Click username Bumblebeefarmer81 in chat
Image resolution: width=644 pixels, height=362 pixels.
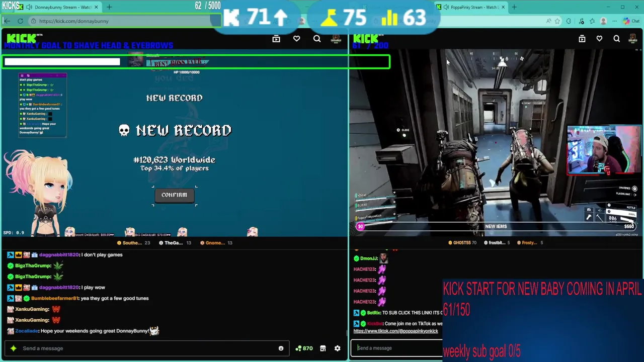[55, 298]
